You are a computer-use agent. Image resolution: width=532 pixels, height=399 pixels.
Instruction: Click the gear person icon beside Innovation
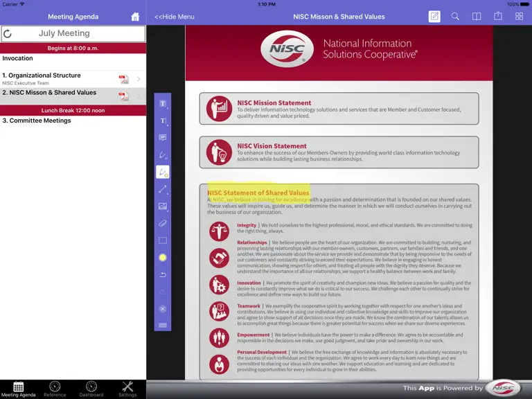219,284
